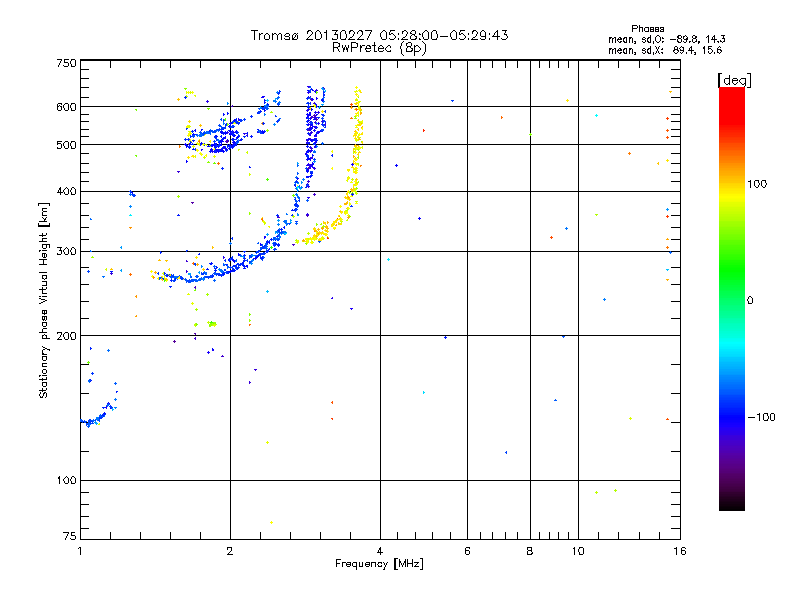
Task: Click the green zero-degree region of colorbar
Action: [x=732, y=300]
